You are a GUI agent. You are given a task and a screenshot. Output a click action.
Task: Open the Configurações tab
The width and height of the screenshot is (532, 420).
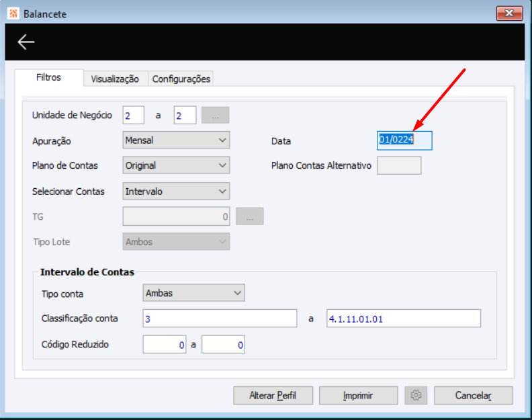pos(181,79)
